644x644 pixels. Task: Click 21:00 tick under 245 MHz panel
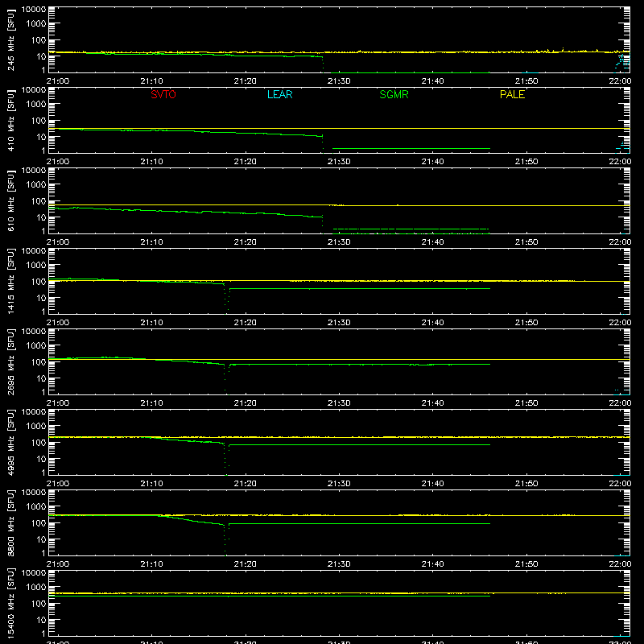click(x=58, y=81)
